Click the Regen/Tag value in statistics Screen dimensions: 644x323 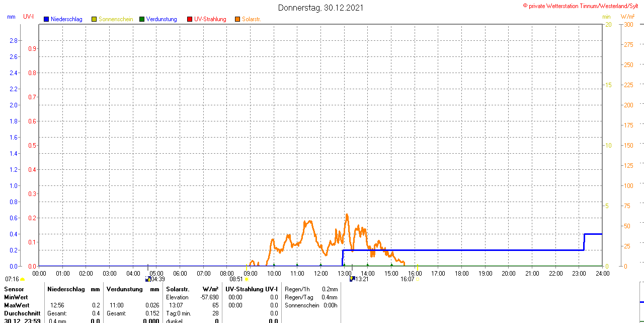pos(330,297)
